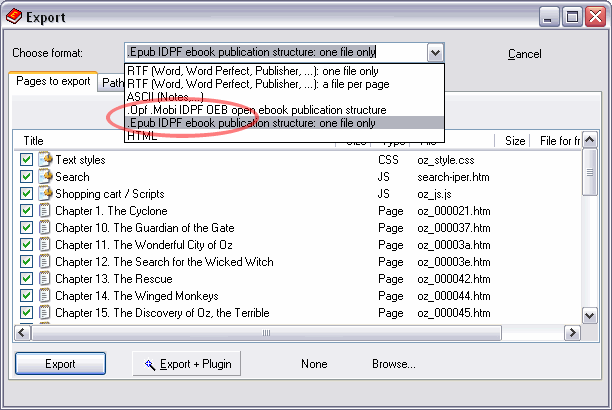Image resolution: width=612 pixels, height=410 pixels.
Task: Open the Path tab
Action: [x=111, y=83]
